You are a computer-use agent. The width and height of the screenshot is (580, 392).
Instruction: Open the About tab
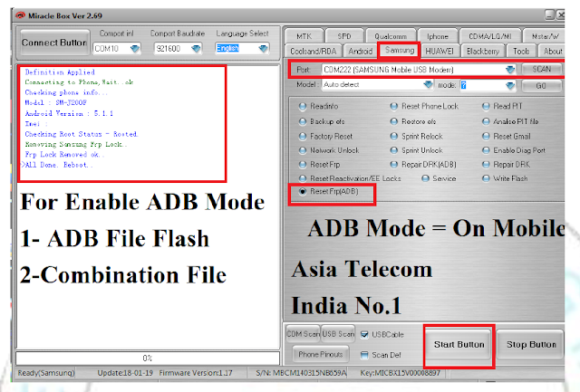pyautogui.click(x=552, y=51)
